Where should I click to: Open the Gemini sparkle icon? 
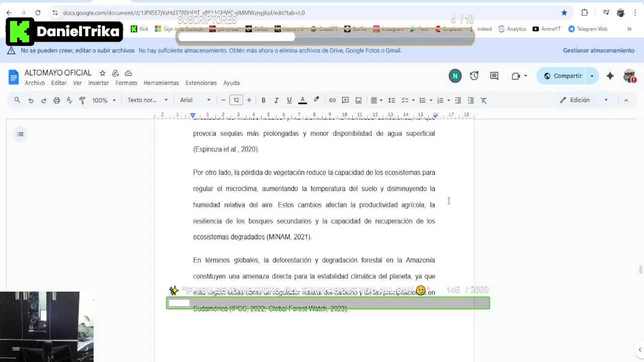(x=610, y=76)
